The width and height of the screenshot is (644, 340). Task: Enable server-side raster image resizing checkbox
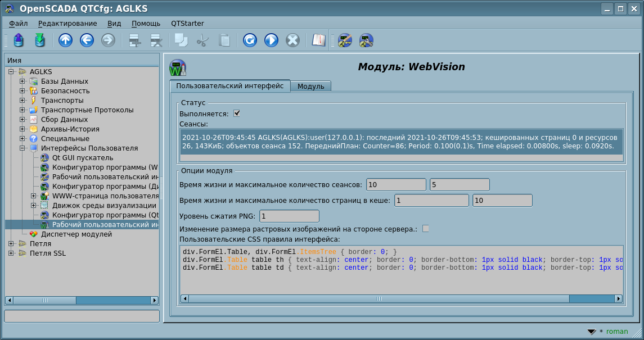(426, 229)
